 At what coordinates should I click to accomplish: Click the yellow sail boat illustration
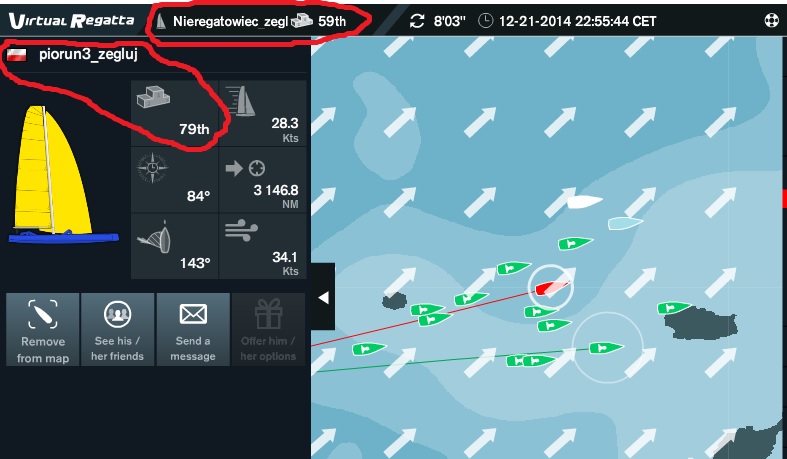click(63, 175)
